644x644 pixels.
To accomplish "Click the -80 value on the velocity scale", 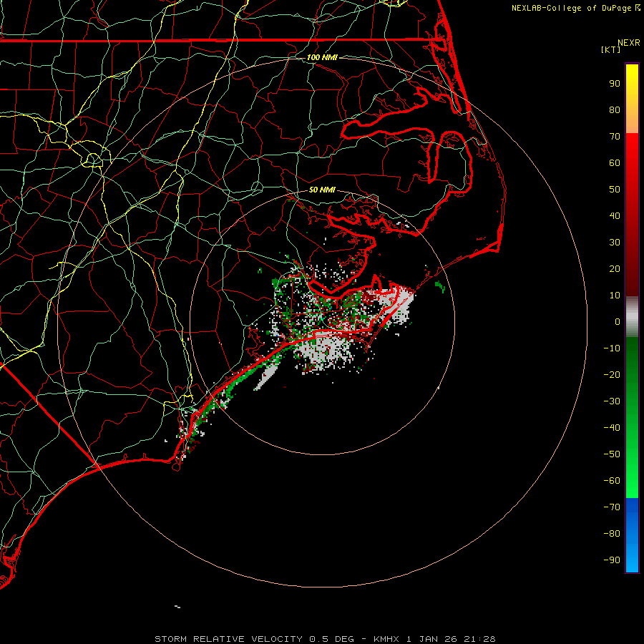I will [x=612, y=534].
